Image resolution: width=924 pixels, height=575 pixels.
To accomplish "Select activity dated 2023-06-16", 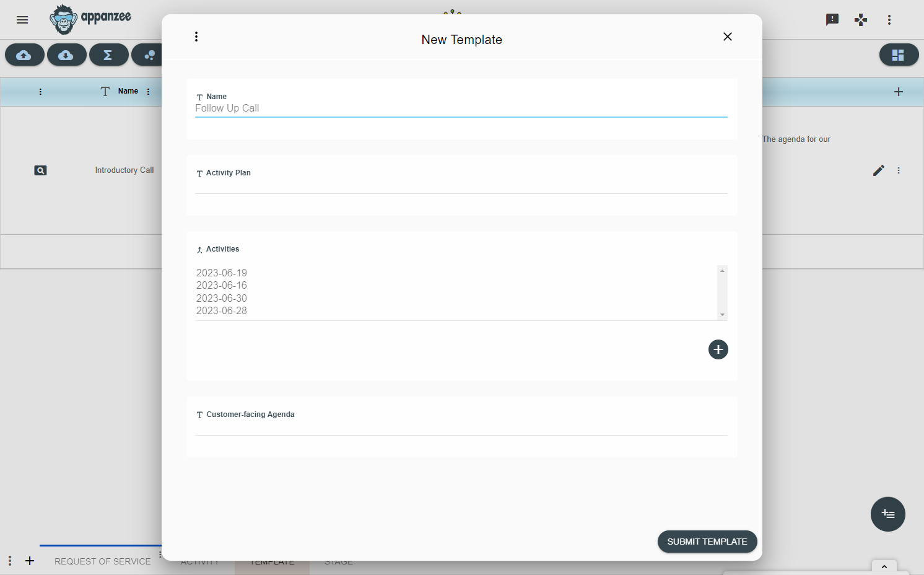I will (222, 286).
